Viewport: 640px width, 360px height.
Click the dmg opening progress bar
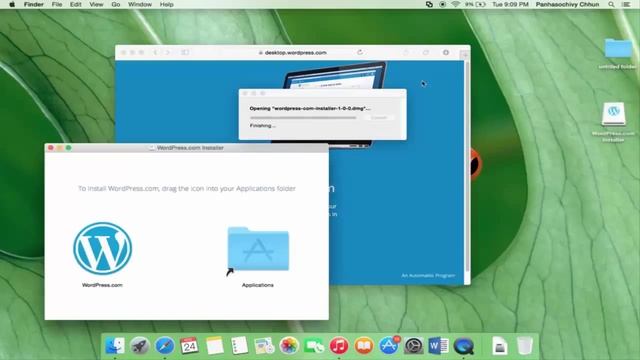[x=303, y=118]
